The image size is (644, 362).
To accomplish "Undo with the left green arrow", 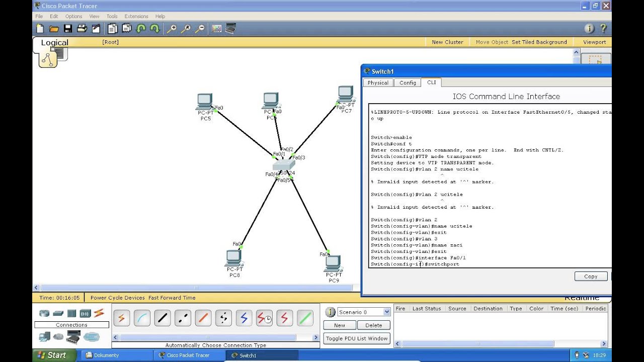I will (141, 29).
